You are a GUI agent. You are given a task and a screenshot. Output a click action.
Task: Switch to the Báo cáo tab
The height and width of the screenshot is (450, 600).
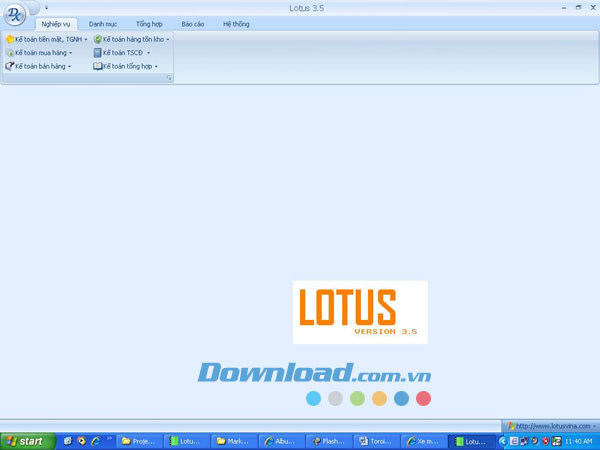pos(192,24)
